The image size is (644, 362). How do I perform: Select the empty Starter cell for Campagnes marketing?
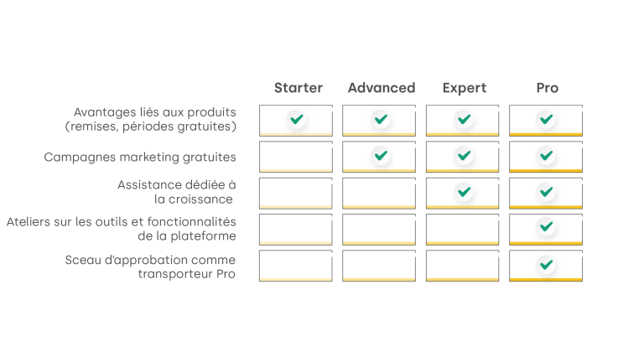tap(296, 157)
